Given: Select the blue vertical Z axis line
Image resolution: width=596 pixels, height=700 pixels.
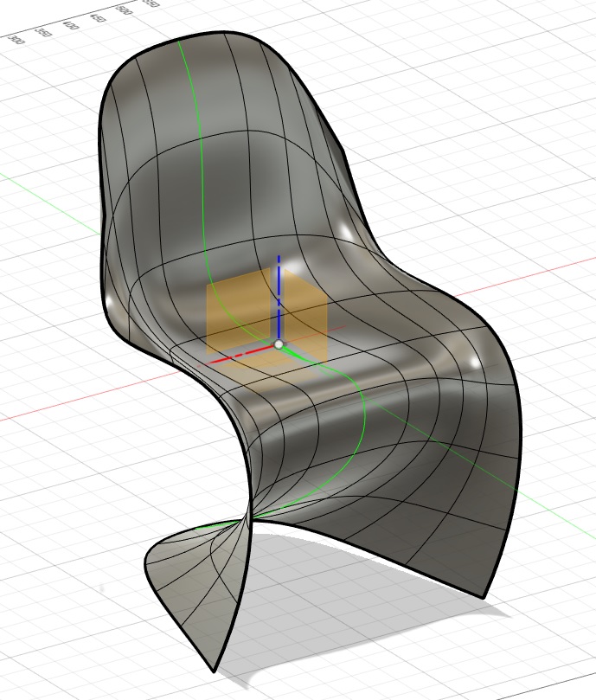Looking at the screenshot, I should click(279, 297).
